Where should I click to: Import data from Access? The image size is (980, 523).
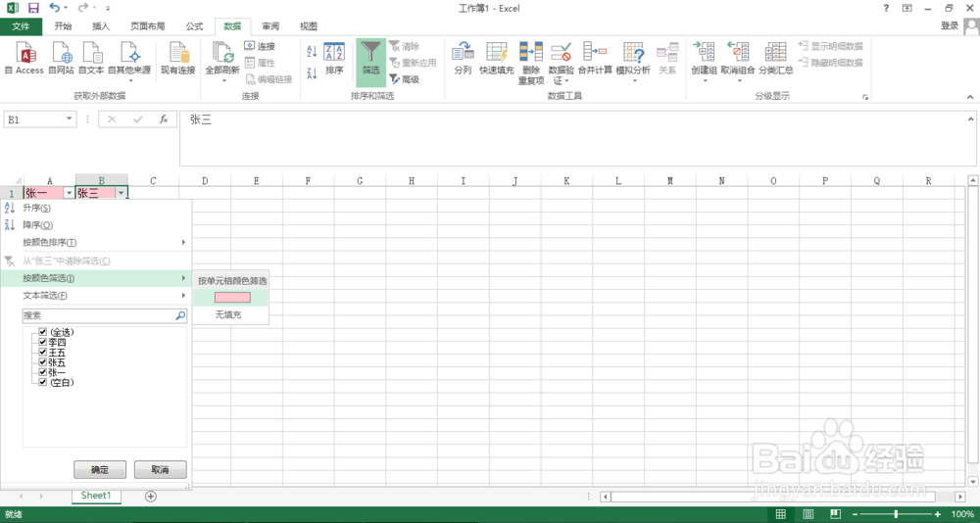coord(24,58)
